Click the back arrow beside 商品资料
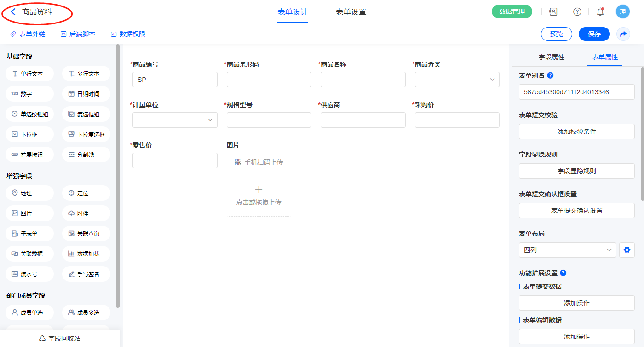Screen dimensions: 644x347 click(13, 12)
